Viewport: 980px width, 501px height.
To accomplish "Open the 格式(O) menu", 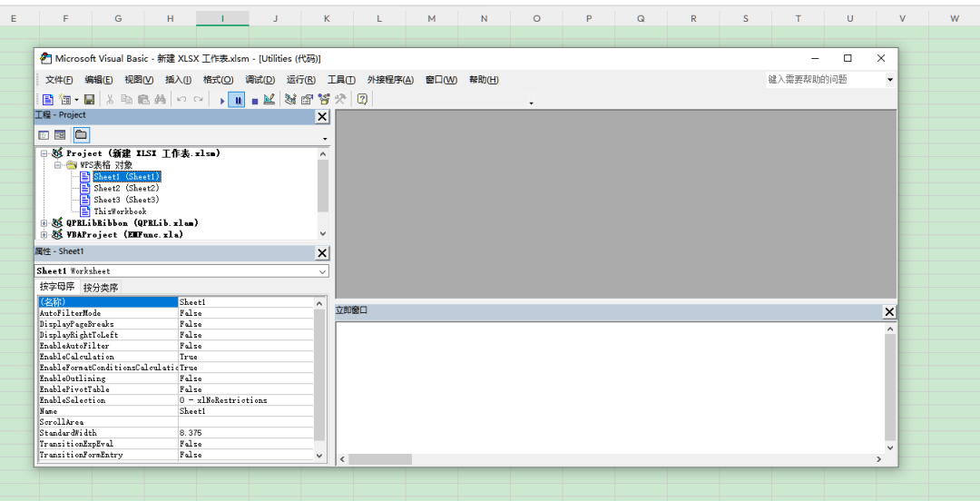I will pyautogui.click(x=218, y=80).
